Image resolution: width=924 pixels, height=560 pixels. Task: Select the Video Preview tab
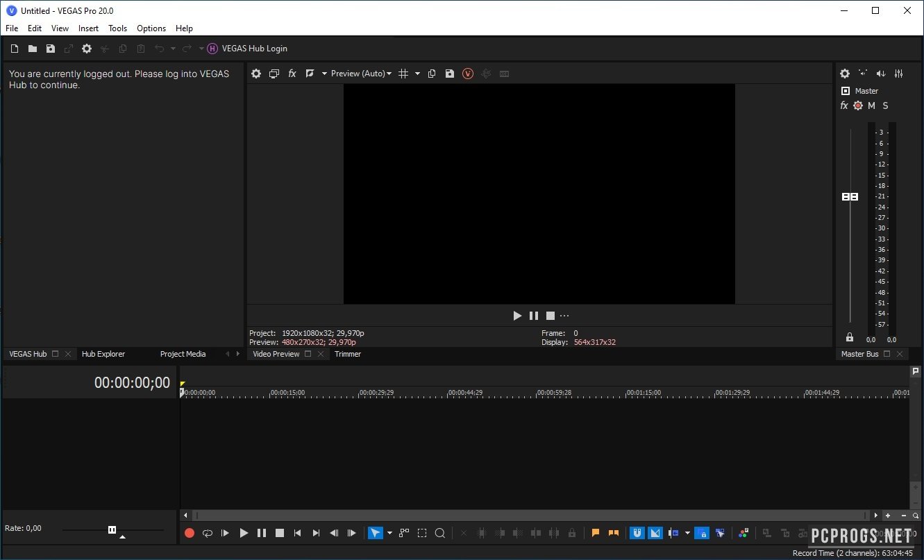[276, 354]
